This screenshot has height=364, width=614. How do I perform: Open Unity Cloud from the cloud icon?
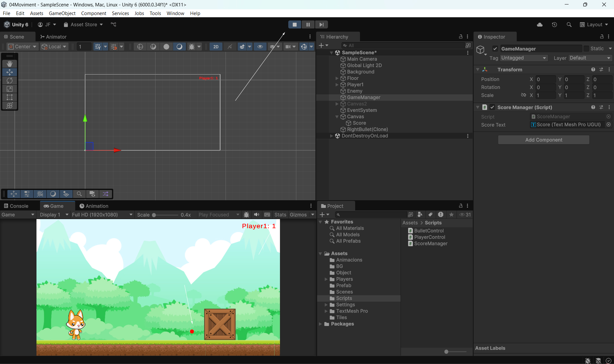coord(539,25)
